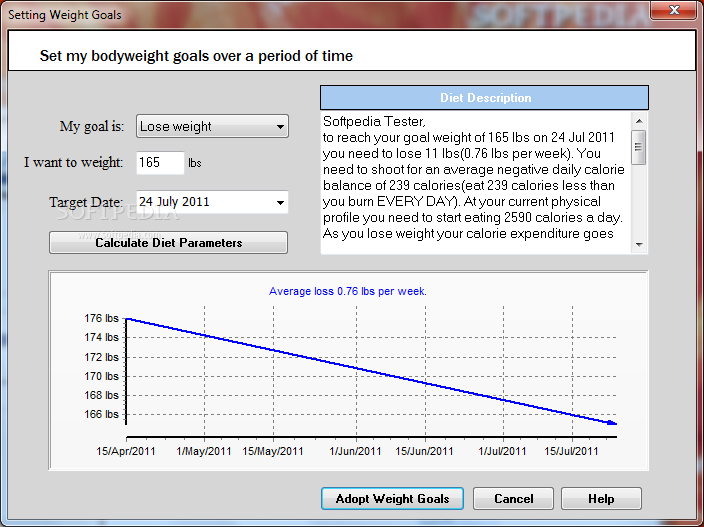This screenshot has width=704, height=527.
Task: Click the 1/Jul/2011 date label
Action: (502, 451)
